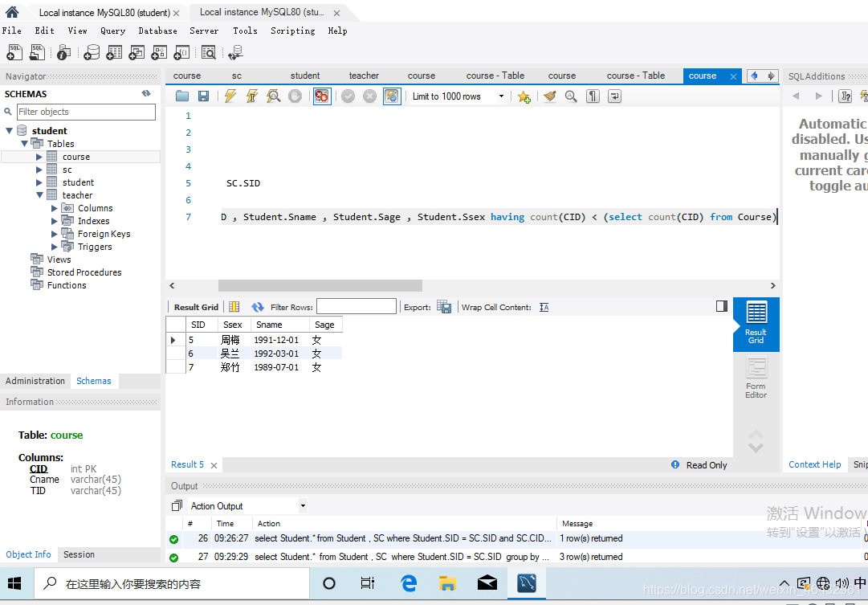The height and width of the screenshot is (605, 868).
Task: Create new function icon
Action: tap(181, 52)
